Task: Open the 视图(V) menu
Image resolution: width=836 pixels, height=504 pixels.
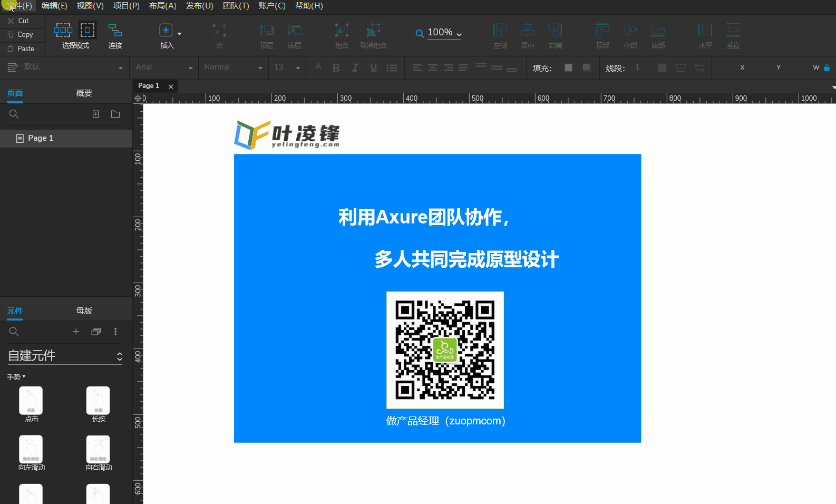Action: pyautogui.click(x=90, y=6)
